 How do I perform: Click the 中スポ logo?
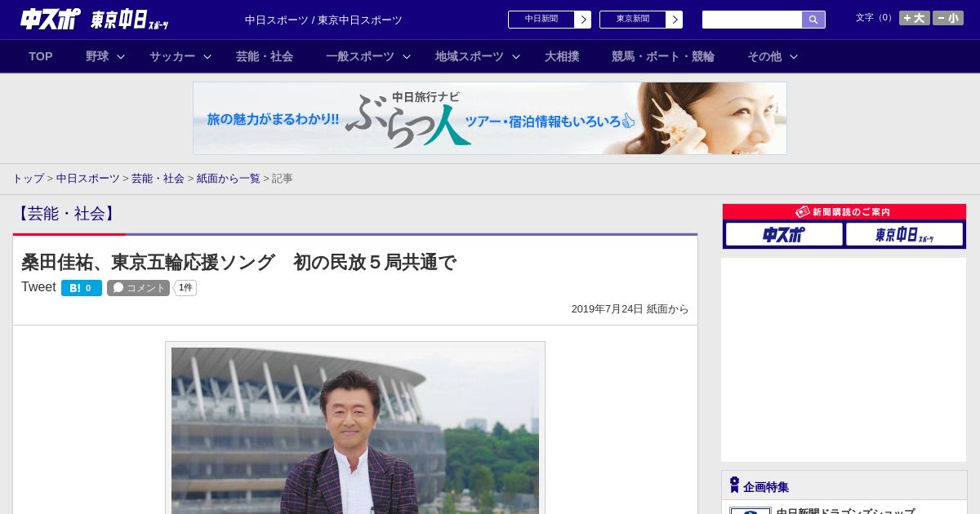click(x=51, y=19)
